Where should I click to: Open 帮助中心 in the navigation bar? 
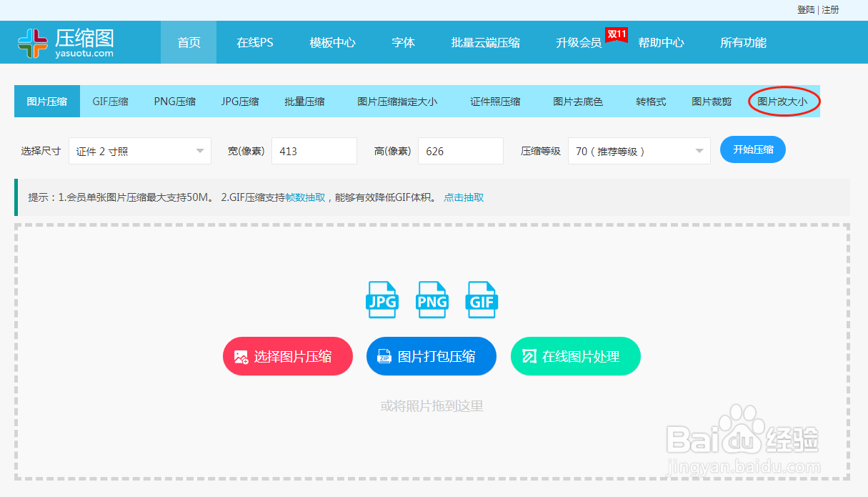[x=661, y=42]
